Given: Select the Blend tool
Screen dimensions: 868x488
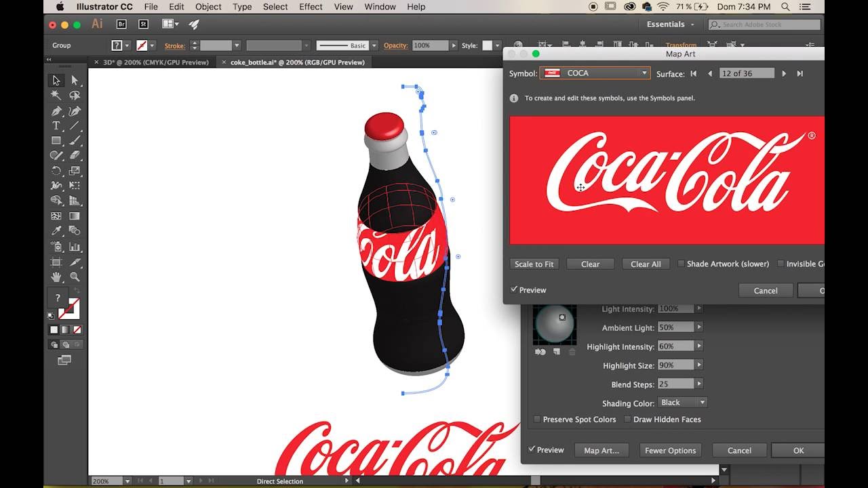Looking at the screenshot, I should pos(75,231).
